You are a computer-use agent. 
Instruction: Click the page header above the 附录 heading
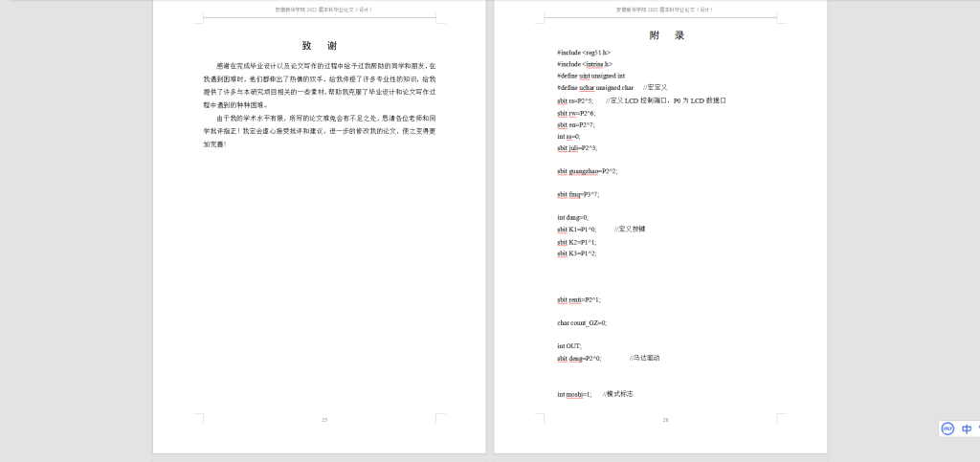pyautogui.click(x=665, y=10)
